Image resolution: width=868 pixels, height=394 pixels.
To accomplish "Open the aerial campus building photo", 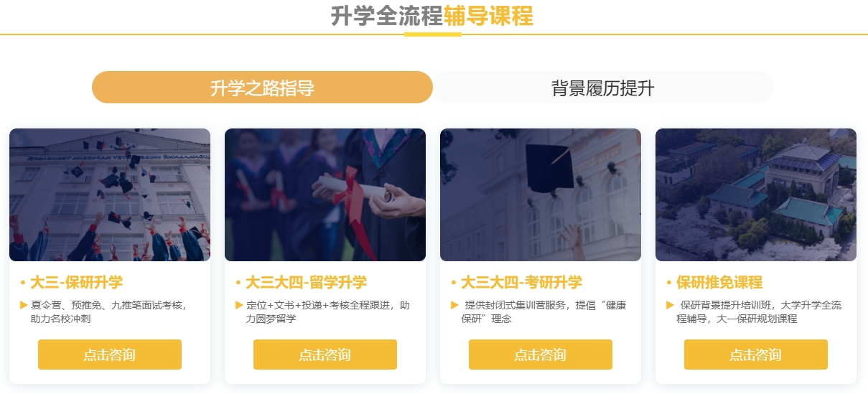I will 756,194.
